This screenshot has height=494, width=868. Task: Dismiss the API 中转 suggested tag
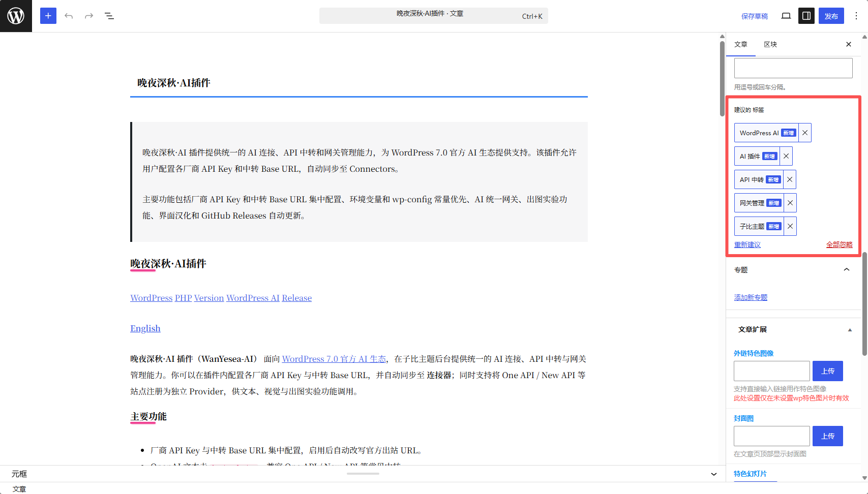(790, 179)
